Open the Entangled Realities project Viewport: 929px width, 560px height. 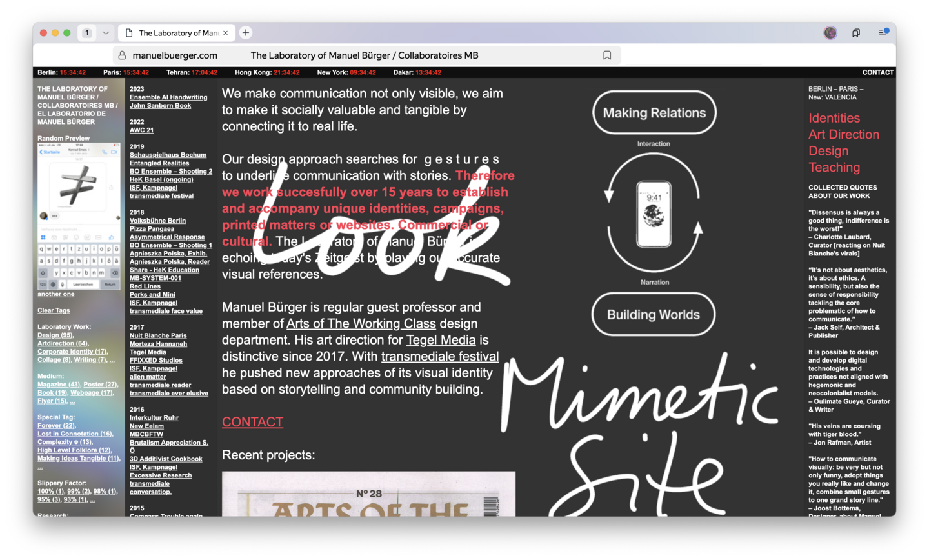[159, 163]
